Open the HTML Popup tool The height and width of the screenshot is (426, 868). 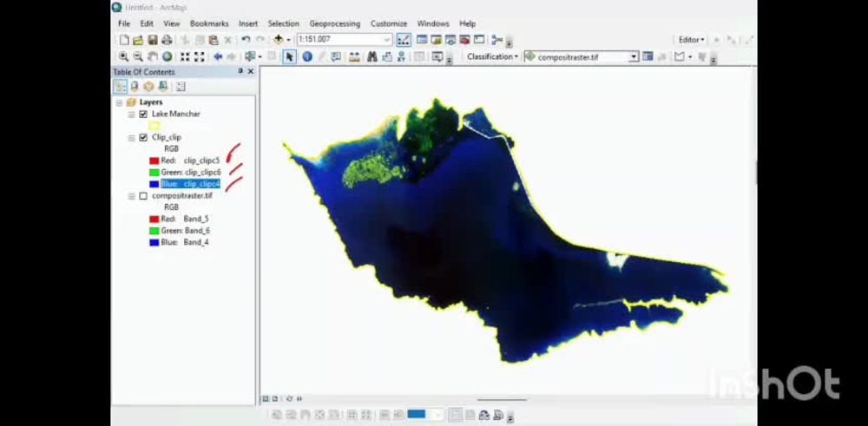point(336,56)
